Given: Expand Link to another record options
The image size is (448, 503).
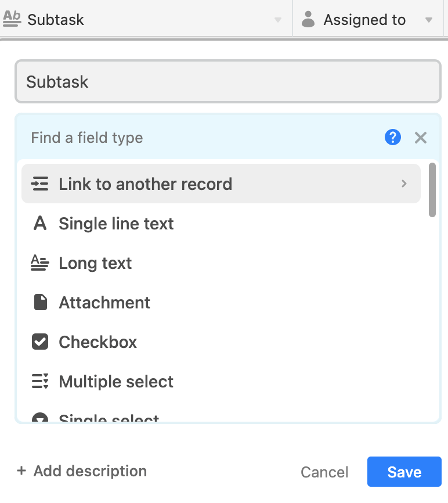Looking at the screenshot, I should coord(404,183).
